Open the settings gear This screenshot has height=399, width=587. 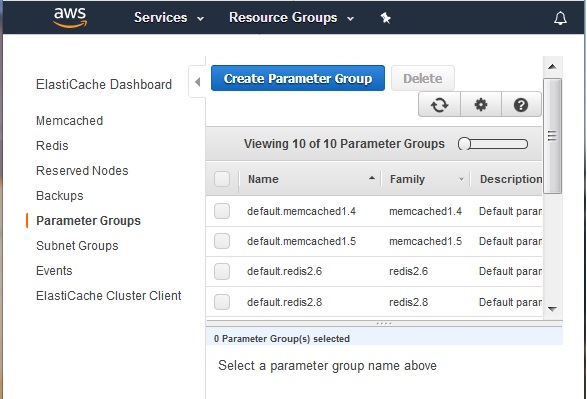[481, 105]
